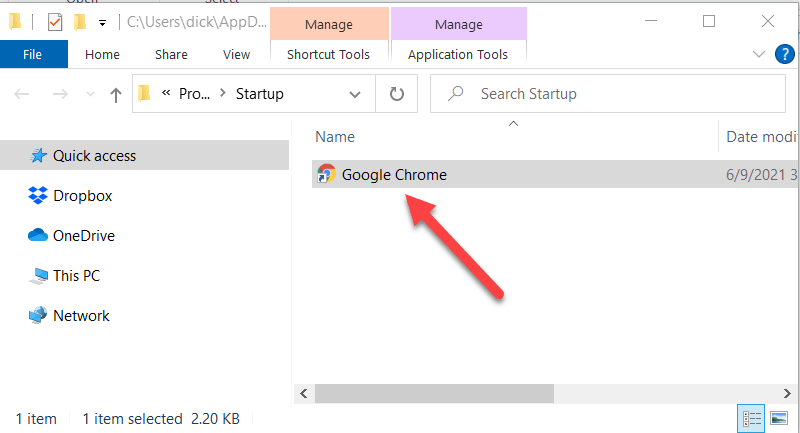Open the address bar history dropdown
Viewport: 800px width, 433px height.
point(355,94)
